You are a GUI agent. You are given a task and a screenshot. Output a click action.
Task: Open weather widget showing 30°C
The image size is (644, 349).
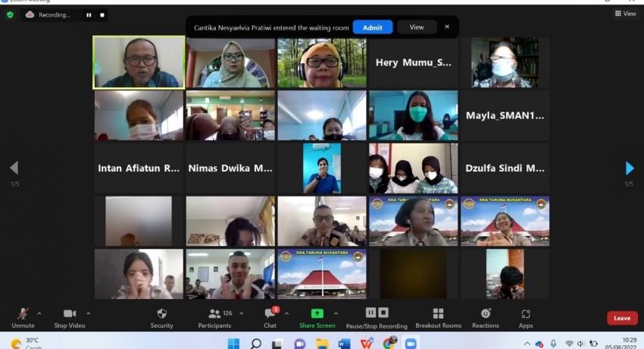pos(27,343)
